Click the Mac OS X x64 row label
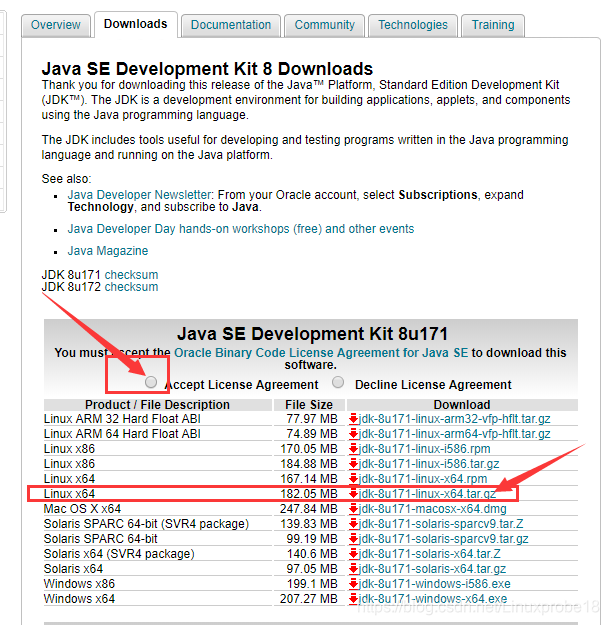 (x=82, y=509)
